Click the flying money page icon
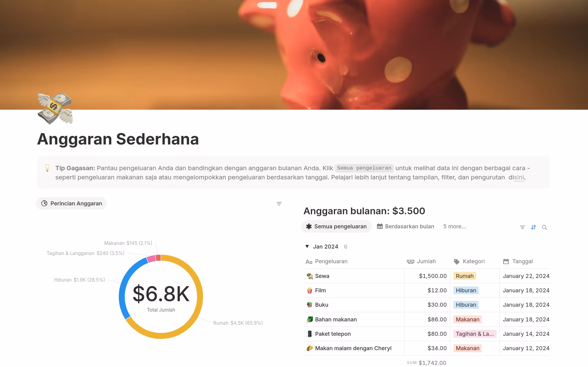This screenshot has width=588, height=367. 55,109
